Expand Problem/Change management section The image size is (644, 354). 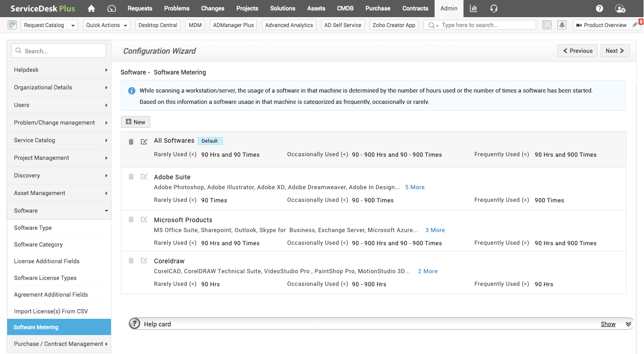[59, 123]
